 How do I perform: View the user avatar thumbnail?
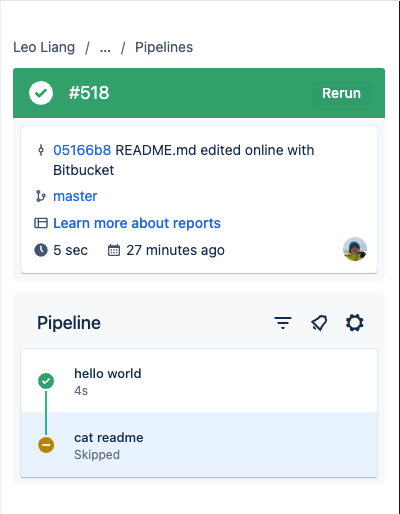[355, 249]
